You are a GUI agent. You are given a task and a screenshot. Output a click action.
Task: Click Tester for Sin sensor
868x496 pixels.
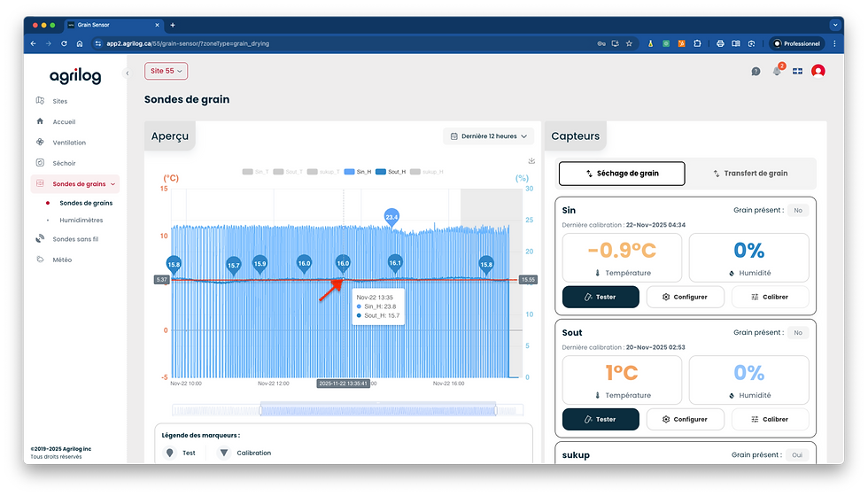point(601,297)
